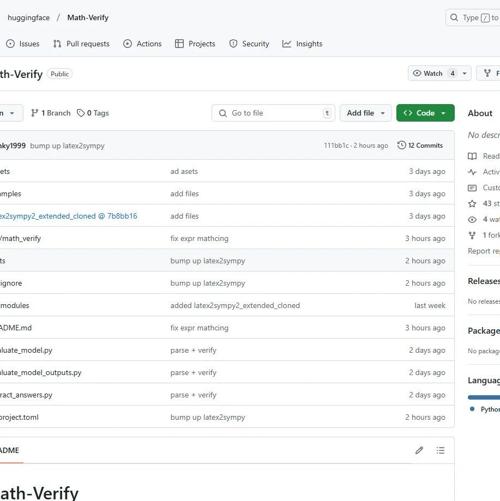Open evaluate_model.py file
Image resolution: width=500 pixels, height=501 pixels.
point(26,350)
